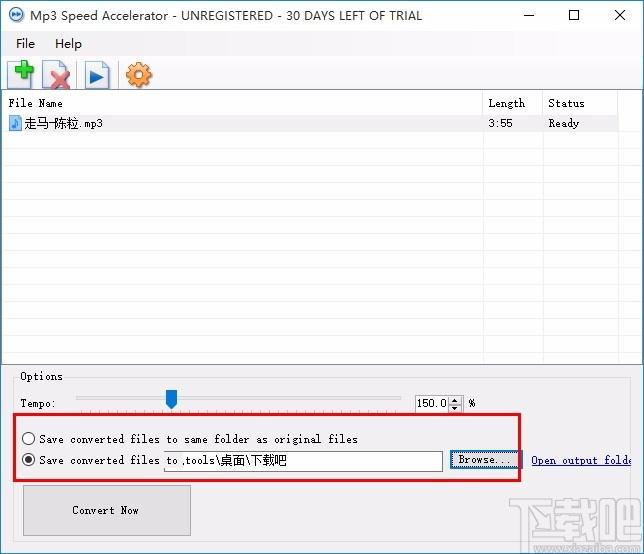Click the music note icon beside 走马-陈粒.mp3
The image size is (644, 554).
pyautogui.click(x=15, y=123)
